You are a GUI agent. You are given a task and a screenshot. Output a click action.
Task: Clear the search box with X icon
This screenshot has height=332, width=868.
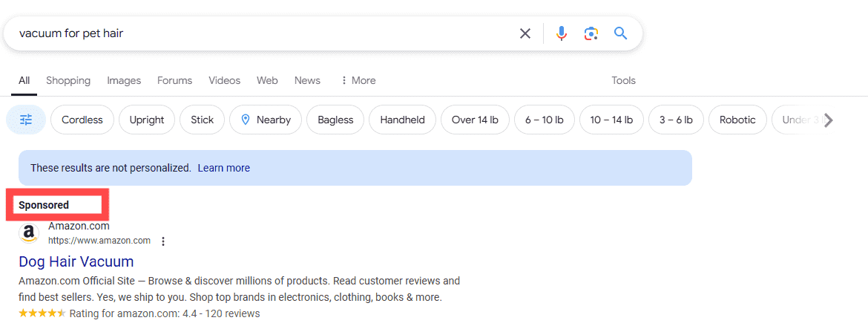[x=525, y=33]
